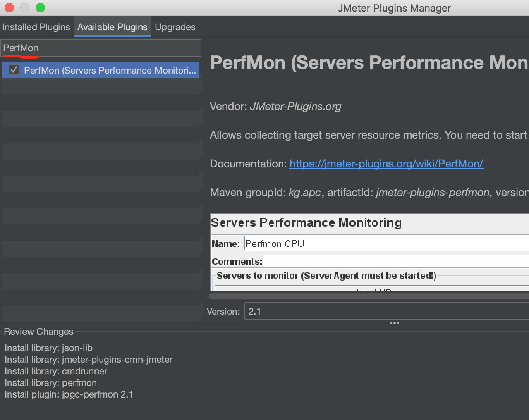The image size is (529, 420).
Task: Click the panel resize handle with three dots
Action: pos(394,323)
